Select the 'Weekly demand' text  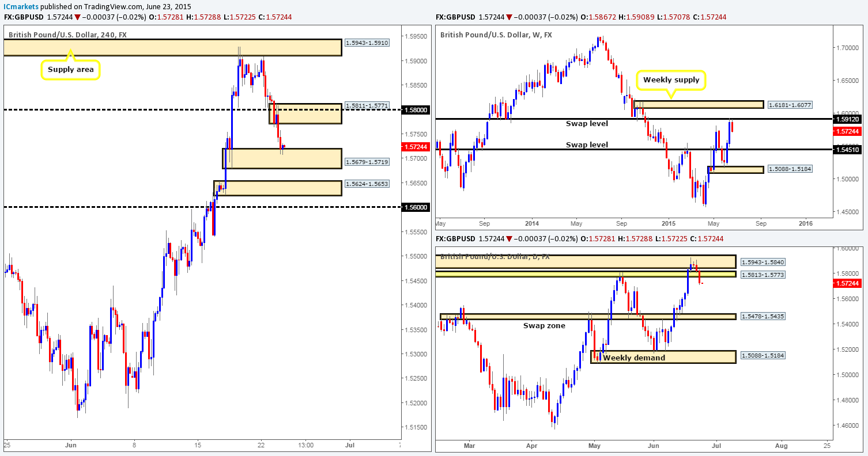633,358
